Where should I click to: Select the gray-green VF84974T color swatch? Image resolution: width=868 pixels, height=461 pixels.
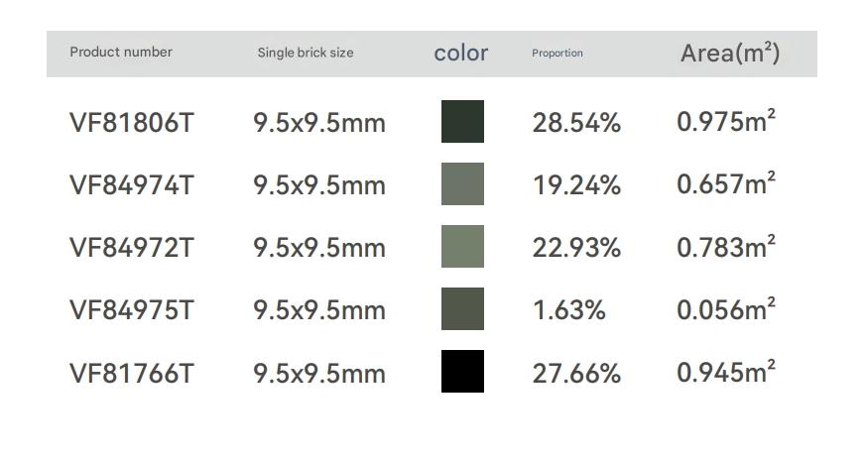[462, 184]
